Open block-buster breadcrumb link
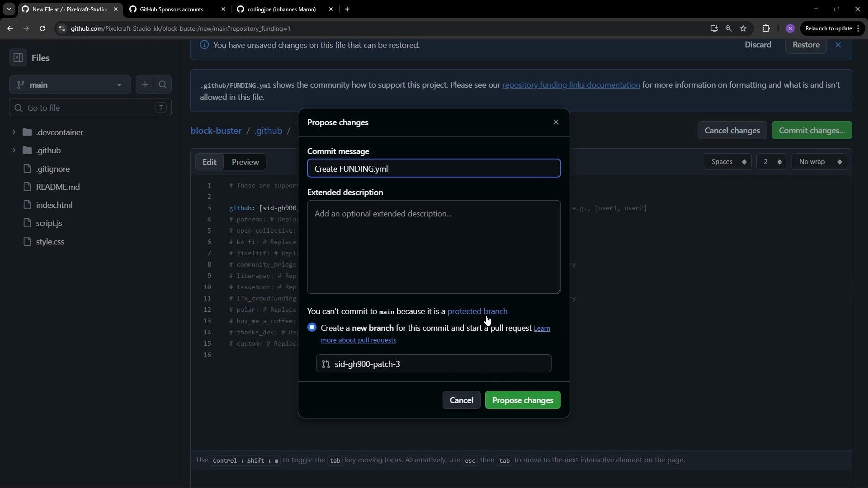The height and width of the screenshot is (488, 868). point(216,131)
